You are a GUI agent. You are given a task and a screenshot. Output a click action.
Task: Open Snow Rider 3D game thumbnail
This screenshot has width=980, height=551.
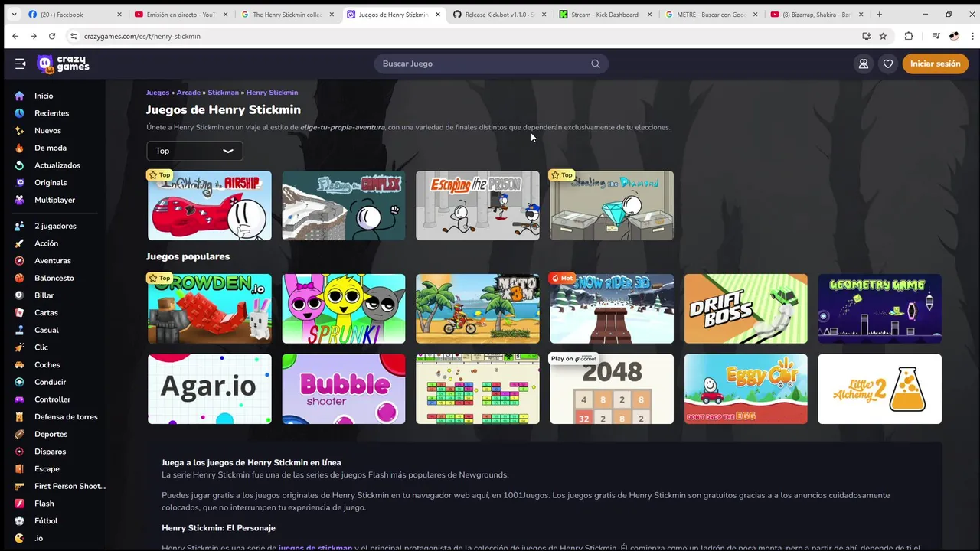[x=612, y=308]
